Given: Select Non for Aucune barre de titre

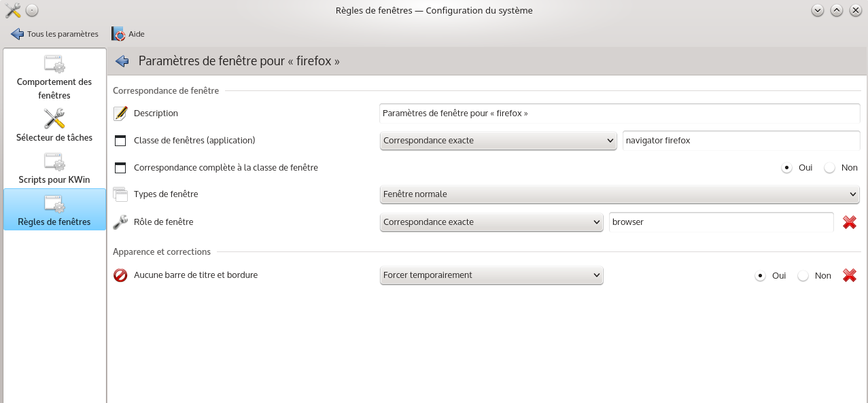Looking at the screenshot, I should (x=803, y=276).
